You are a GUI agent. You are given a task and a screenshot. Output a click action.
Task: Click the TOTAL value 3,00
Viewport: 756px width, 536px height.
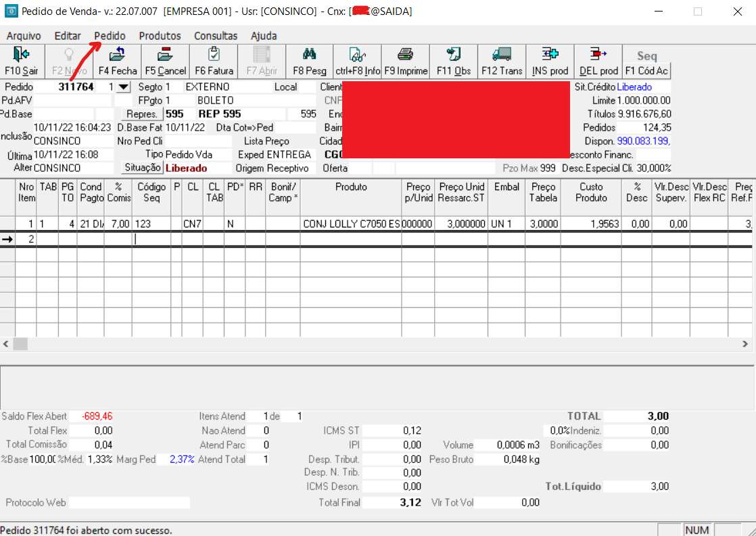point(658,416)
